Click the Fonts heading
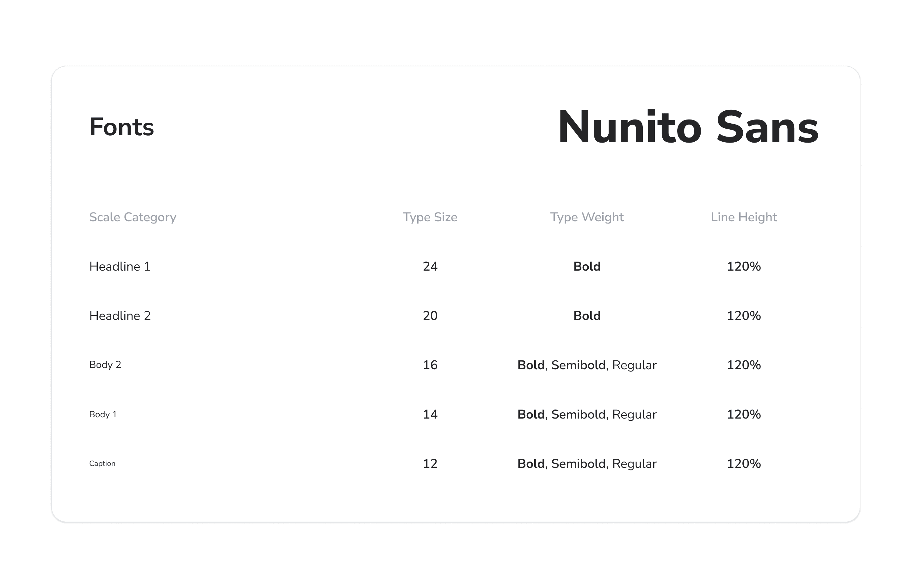 121,127
